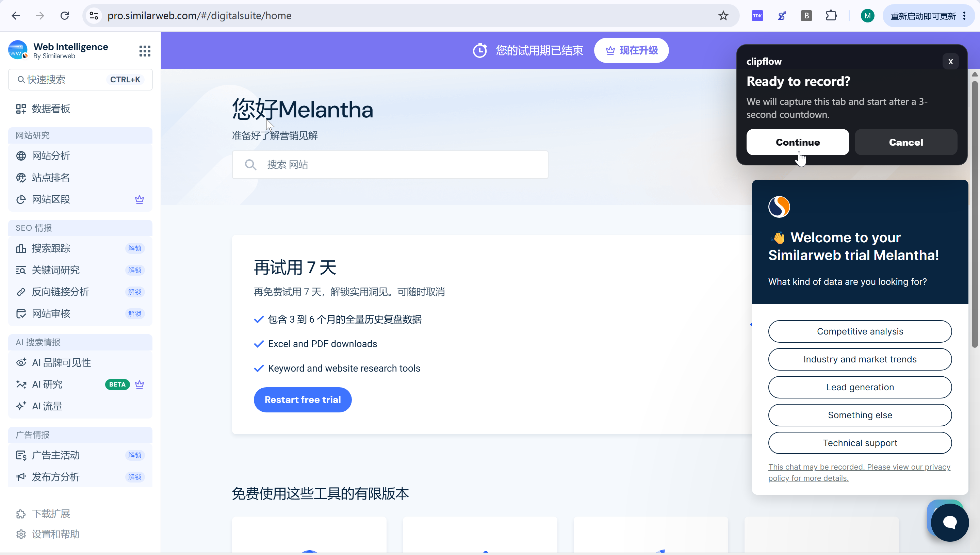Click Cancel in the clipflow dialog
This screenshot has height=555, width=980.
coord(906,142)
